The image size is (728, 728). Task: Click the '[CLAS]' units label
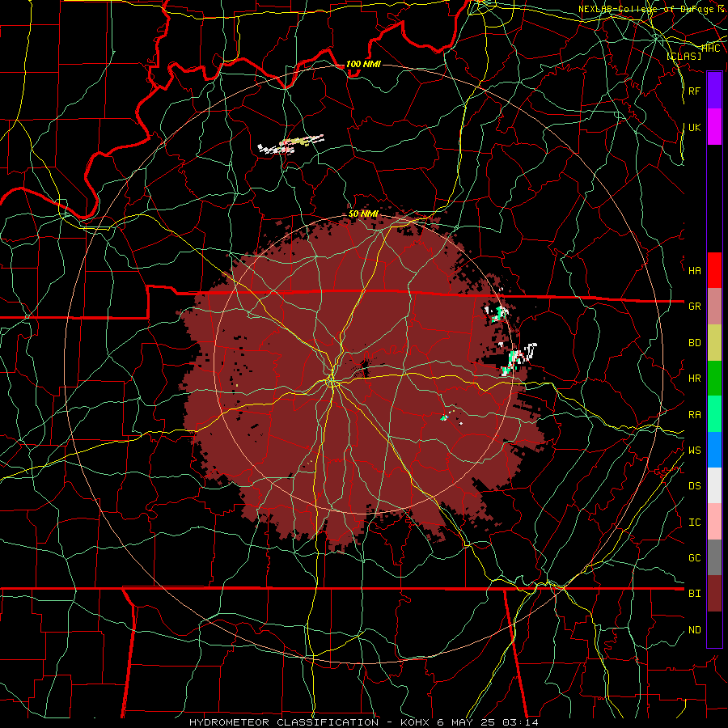point(684,56)
